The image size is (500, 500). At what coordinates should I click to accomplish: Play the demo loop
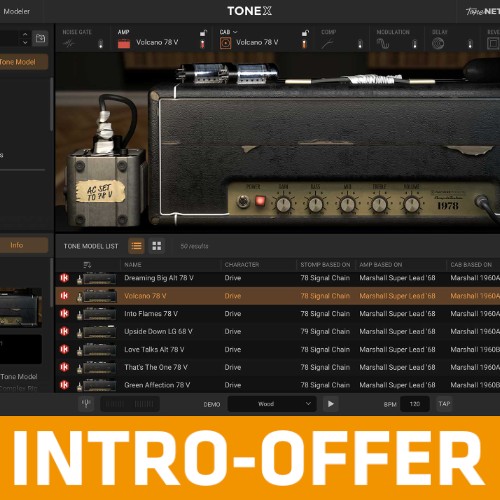[x=330, y=404]
